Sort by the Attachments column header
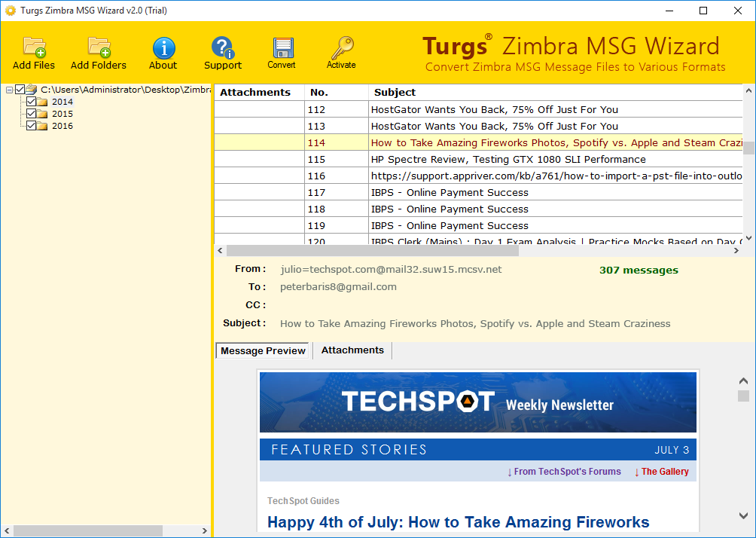 pos(259,92)
